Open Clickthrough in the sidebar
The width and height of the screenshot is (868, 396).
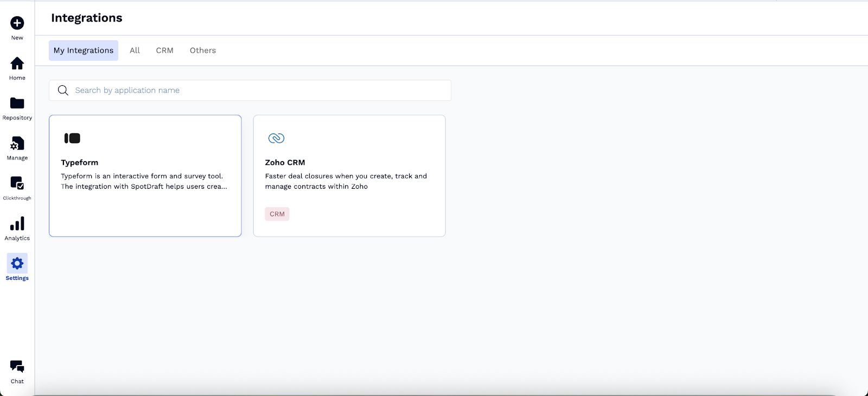[x=17, y=183]
